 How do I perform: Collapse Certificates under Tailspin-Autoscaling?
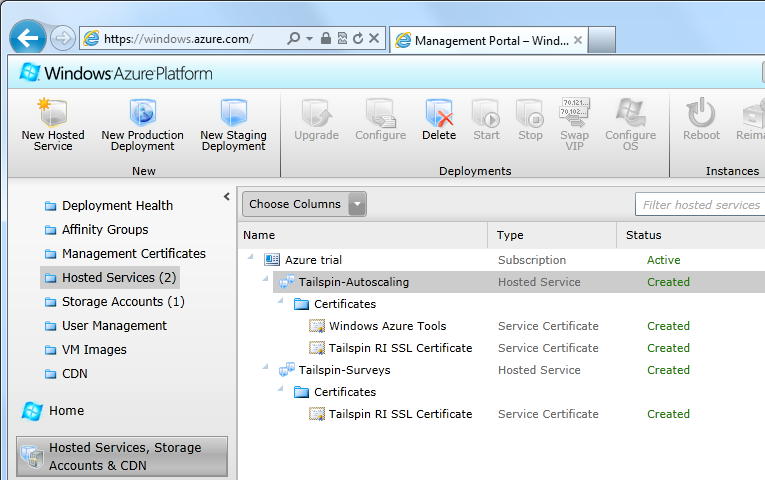[x=281, y=300]
